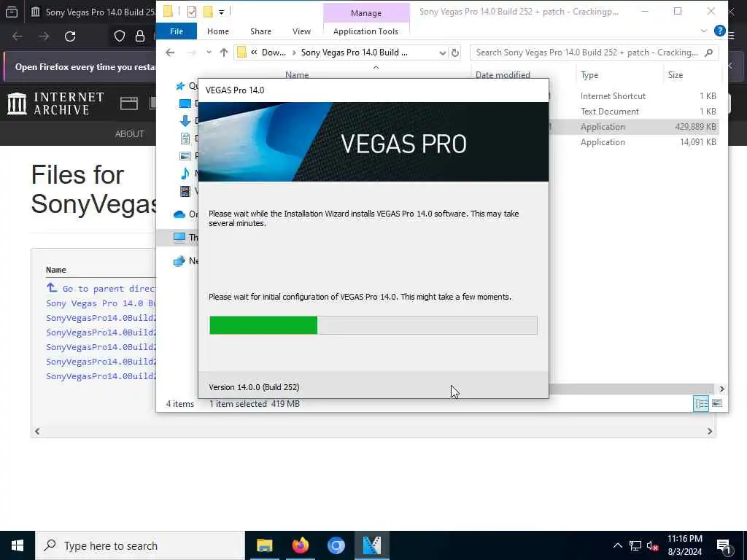Viewport: 747px width, 560px height.
Task: Open Firefox's hamburger application menu
Action: [731, 36]
